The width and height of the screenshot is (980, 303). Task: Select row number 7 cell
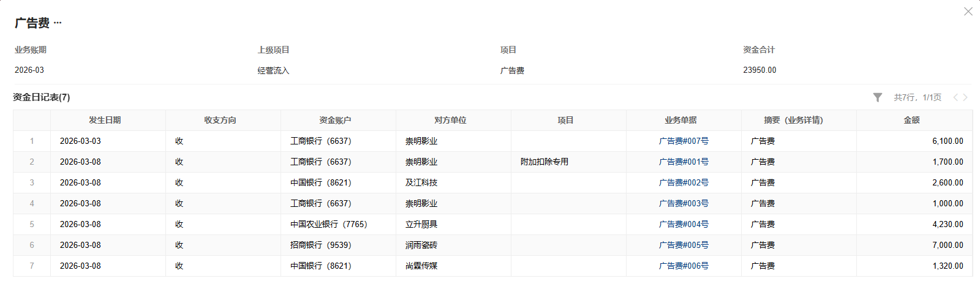(32, 266)
